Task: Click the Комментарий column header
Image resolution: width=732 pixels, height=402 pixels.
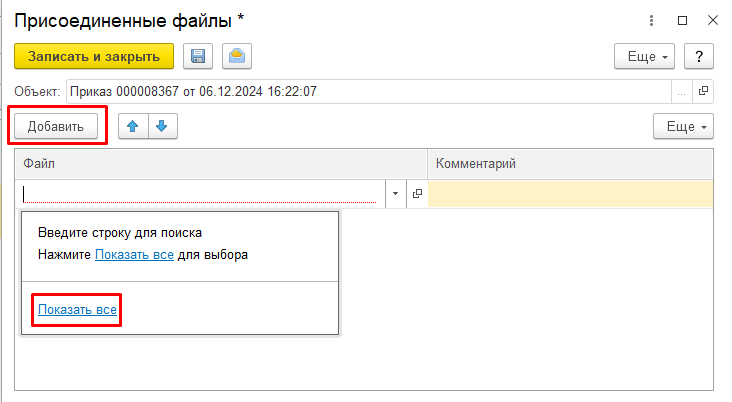Action: click(x=570, y=164)
